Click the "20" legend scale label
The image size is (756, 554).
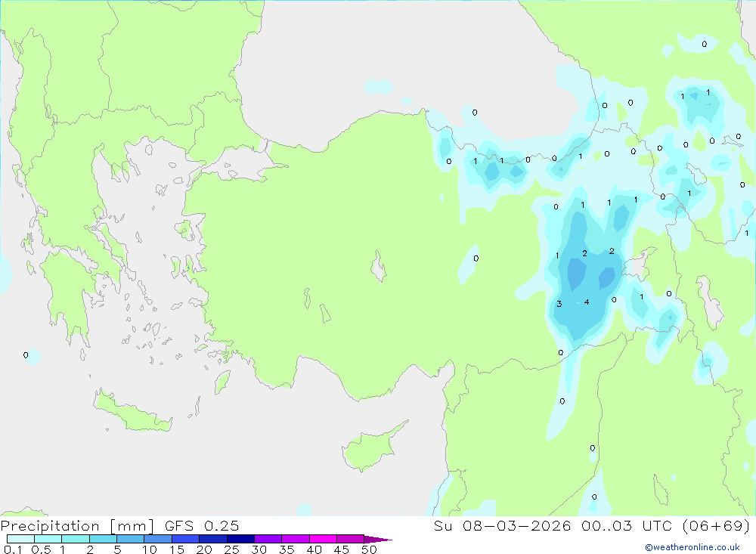204,549
